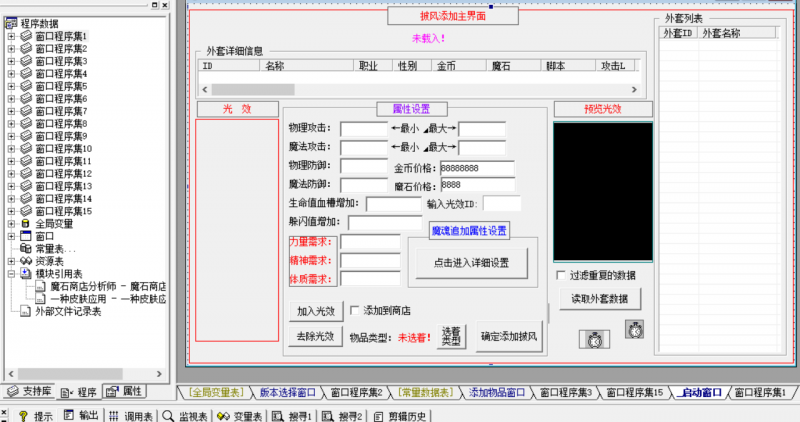Image resolution: width=800 pixels, height=422 pixels.
Task: Click the 魔石价格 input field
Action: (x=477, y=185)
